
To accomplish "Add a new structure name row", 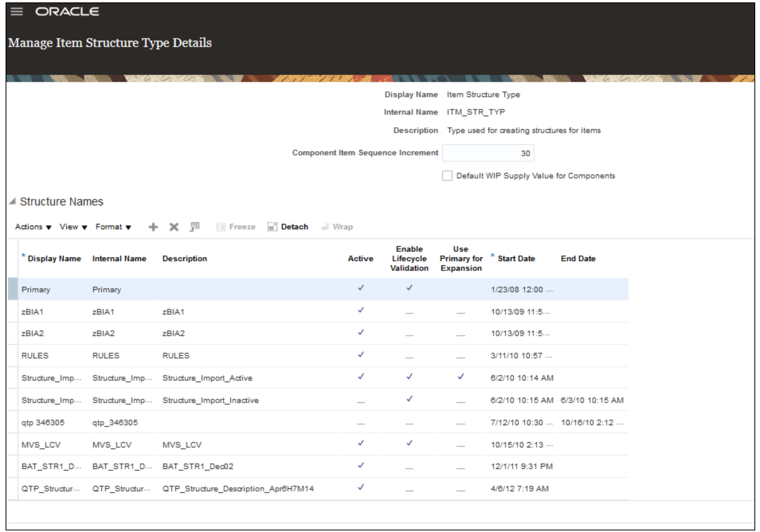I will coord(153,227).
